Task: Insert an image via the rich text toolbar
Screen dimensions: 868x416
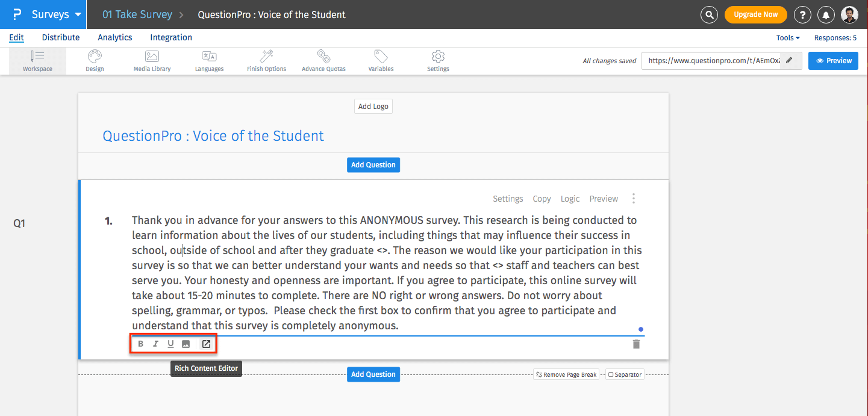Action: (x=186, y=343)
